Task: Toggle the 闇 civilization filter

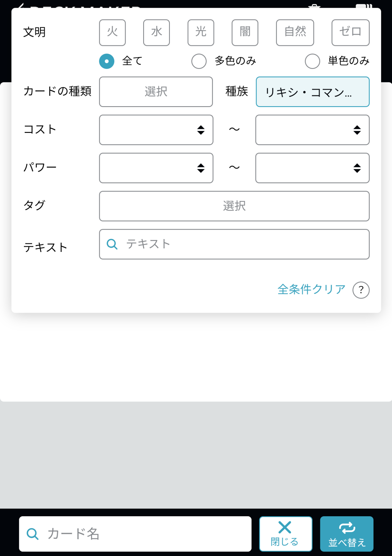Action: (x=245, y=33)
